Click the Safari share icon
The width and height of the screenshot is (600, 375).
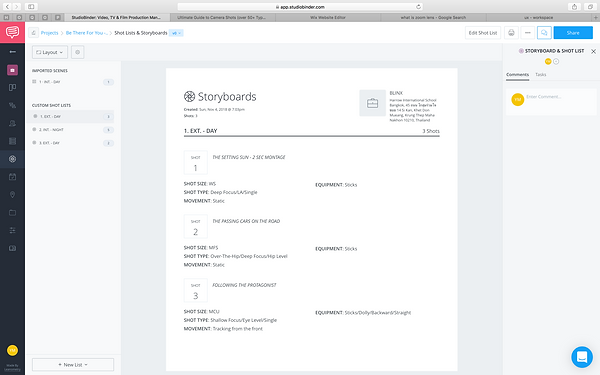(x=574, y=7)
